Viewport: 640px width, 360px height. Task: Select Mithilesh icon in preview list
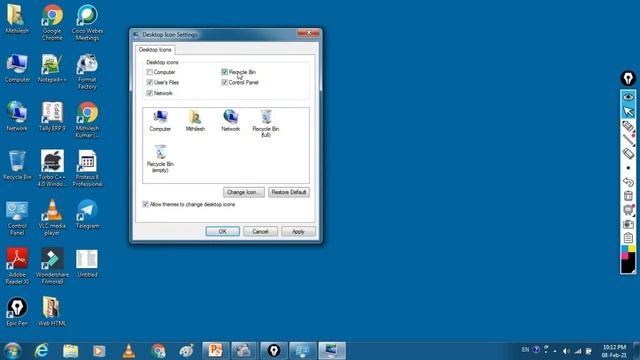coord(195,121)
